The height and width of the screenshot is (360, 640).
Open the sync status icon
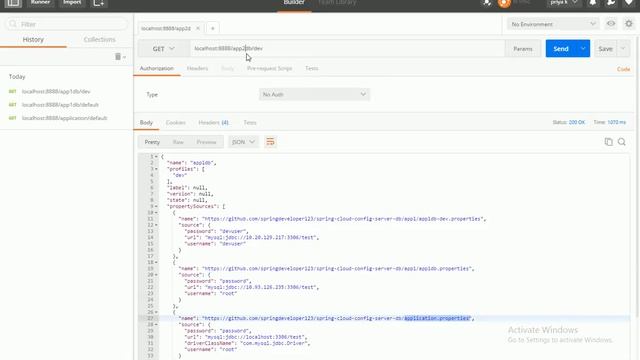pyautogui.click(x=504, y=3)
